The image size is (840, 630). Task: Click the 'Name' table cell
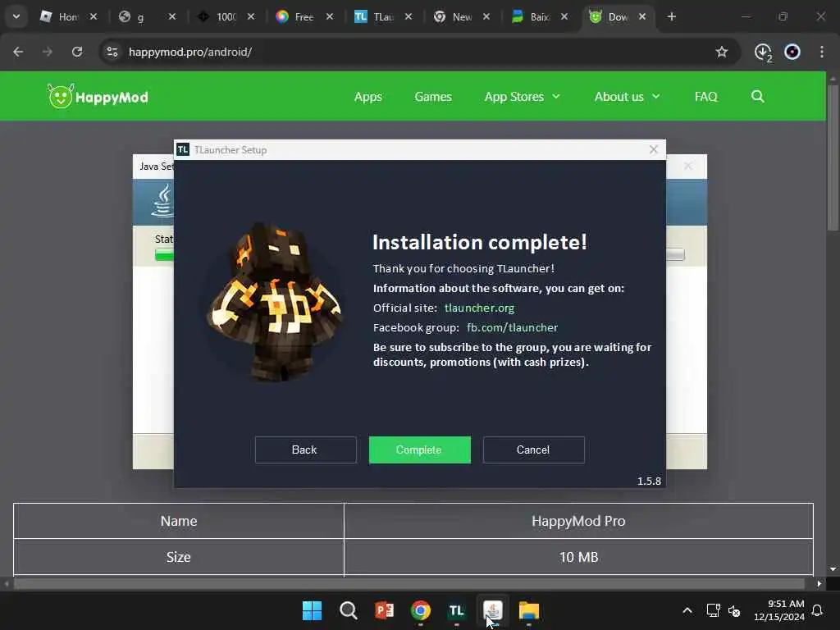[x=179, y=521]
